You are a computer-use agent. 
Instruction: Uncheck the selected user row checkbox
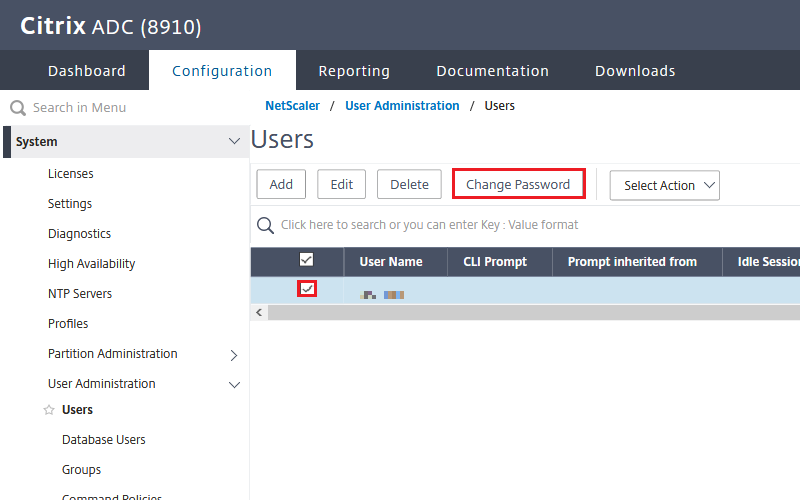point(307,289)
